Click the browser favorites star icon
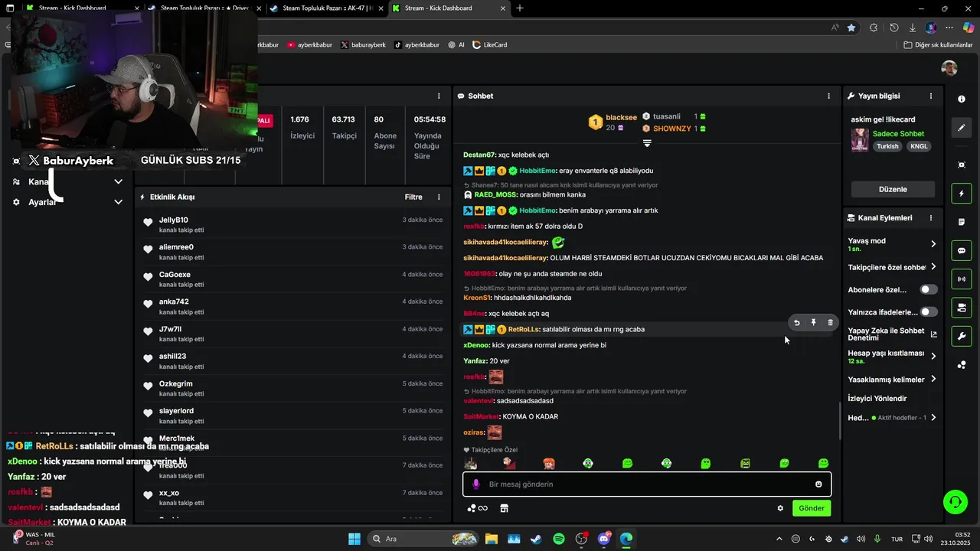The width and height of the screenshot is (980, 551). [851, 28]
